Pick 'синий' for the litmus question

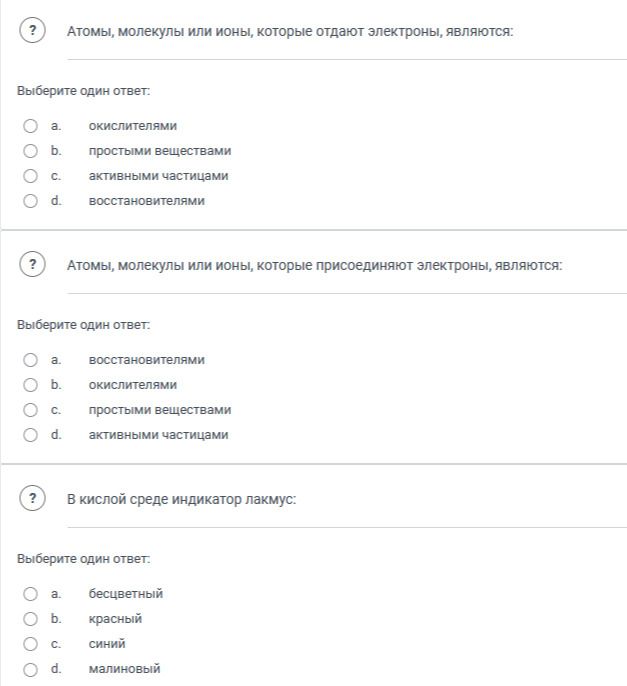pos(30,644)
